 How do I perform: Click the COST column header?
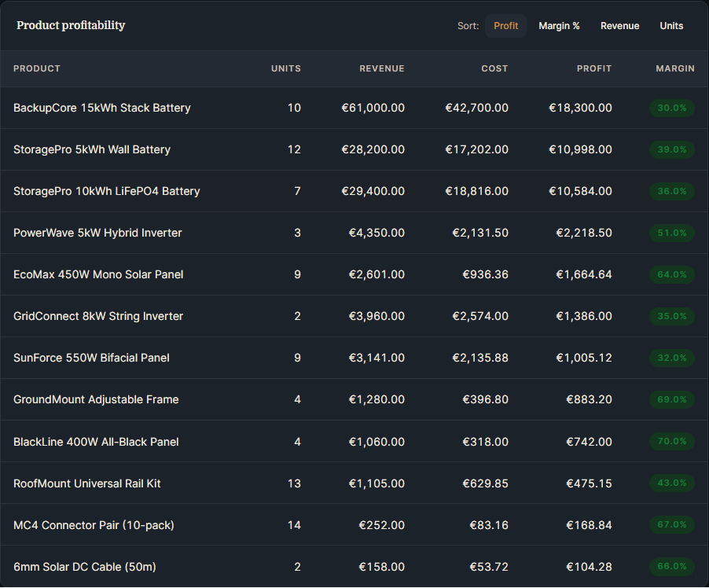494,68
